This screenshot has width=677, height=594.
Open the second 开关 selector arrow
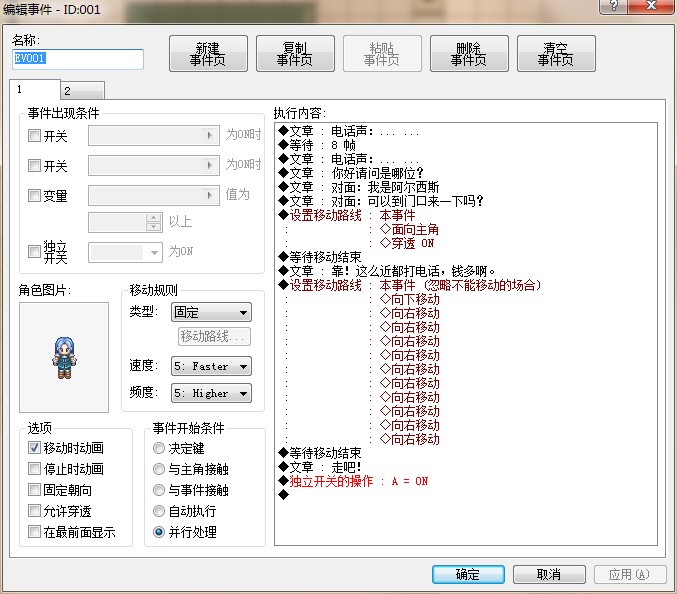coord(209,165)
